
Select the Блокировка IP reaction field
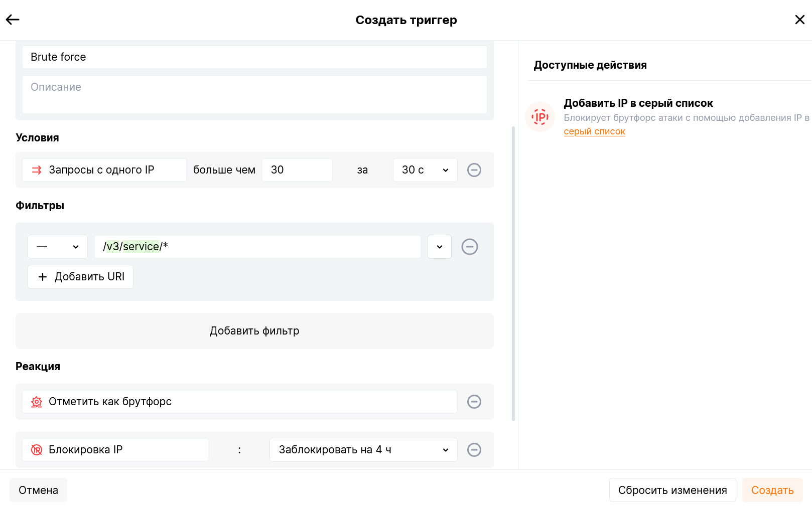click(115, 450)
